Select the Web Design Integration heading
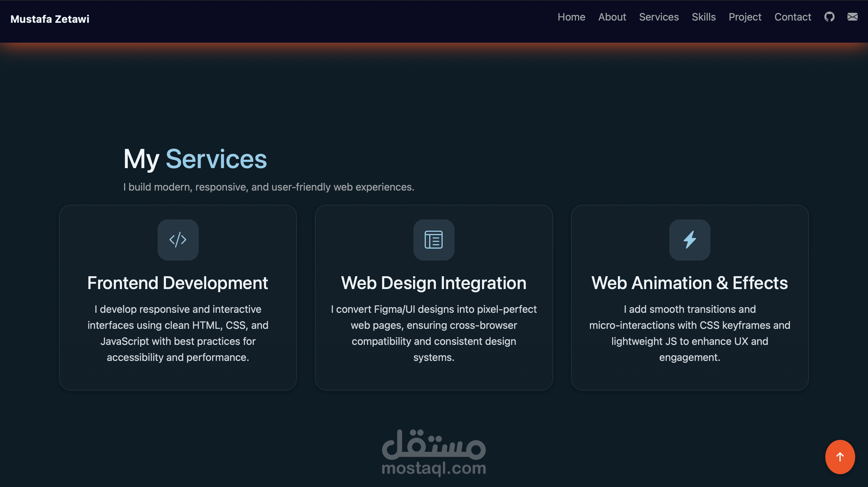 click(x=434, y=283)
